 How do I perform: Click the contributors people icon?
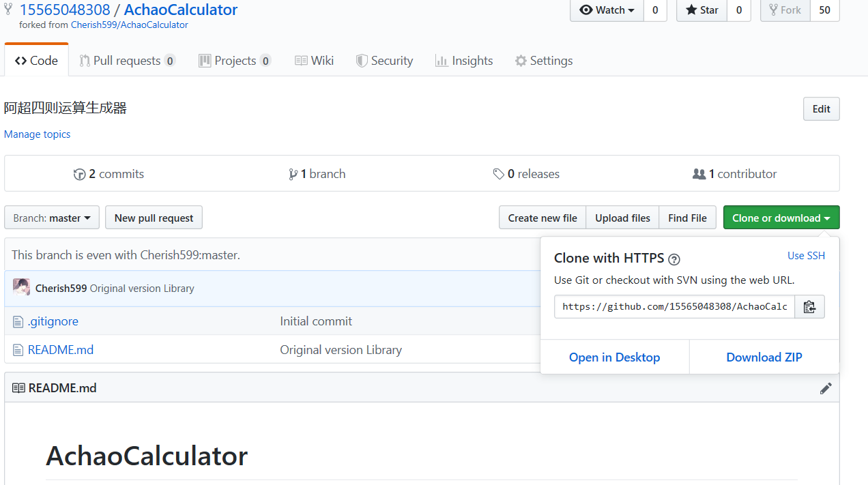click(x=699, y=174)
